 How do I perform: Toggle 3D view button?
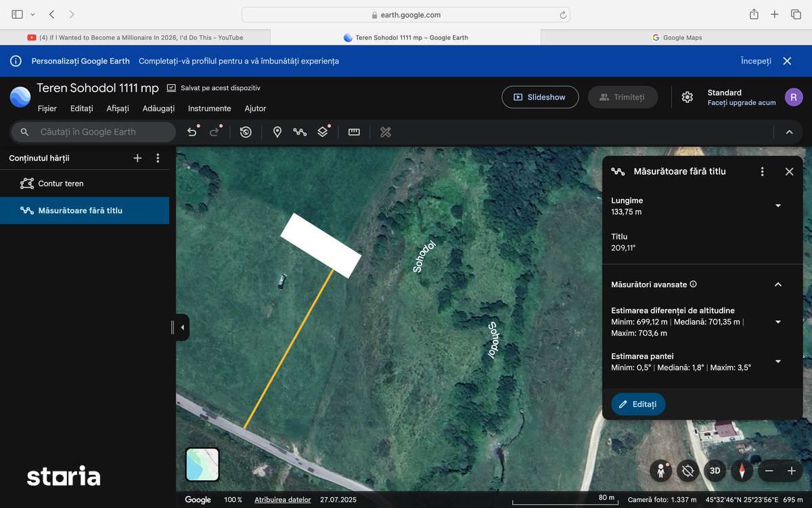pos(715,471)
